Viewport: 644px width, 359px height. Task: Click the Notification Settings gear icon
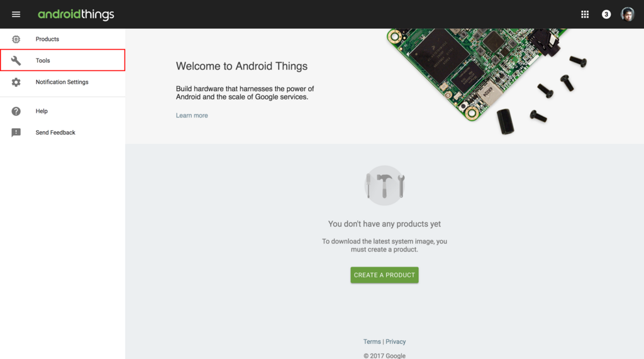(x=16, y=82)
